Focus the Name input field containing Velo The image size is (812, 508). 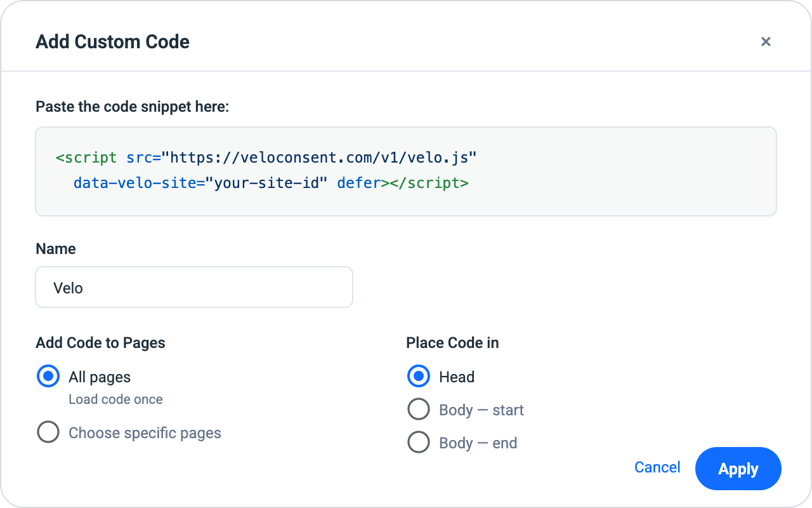point(194,287)
